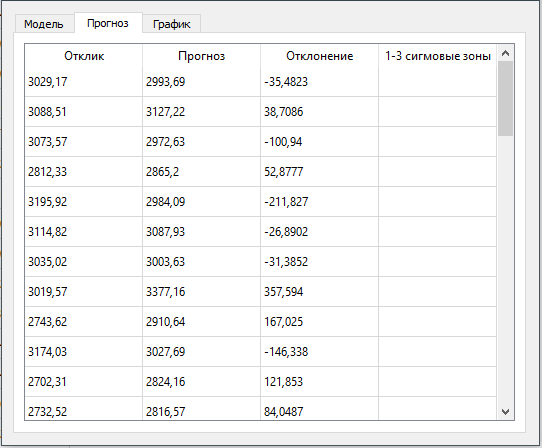Open the График tab
Image resolution: width=542 pixels, height=448 pixels.
pyautogui.click(x=171, y=24)
